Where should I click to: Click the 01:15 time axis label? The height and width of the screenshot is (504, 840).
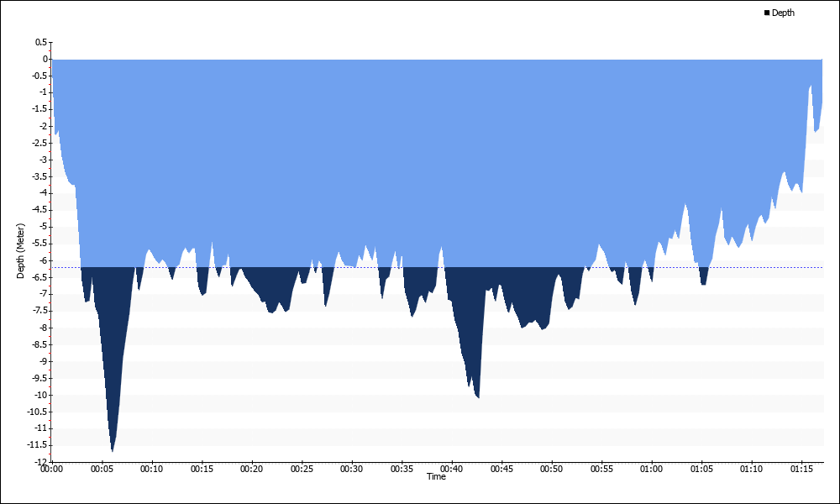pyautogui.click(x=801, y=469)
